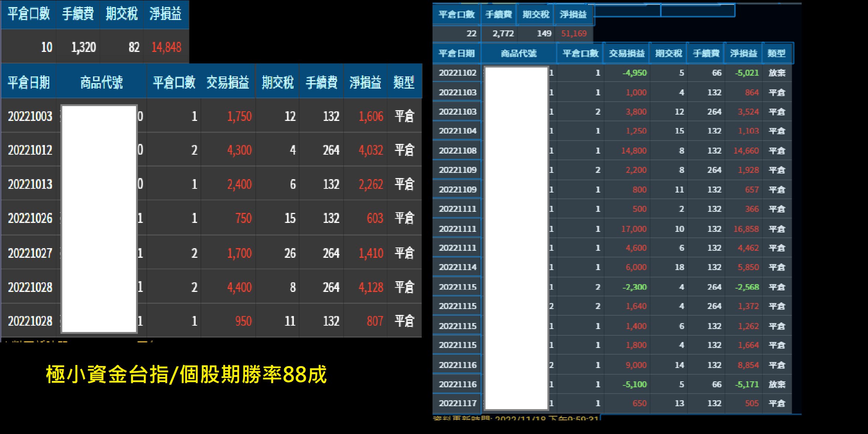Viewport: 868px width, 434px height.
Task: Click the 交易損益 value 14,800
Action: point(634,151)
